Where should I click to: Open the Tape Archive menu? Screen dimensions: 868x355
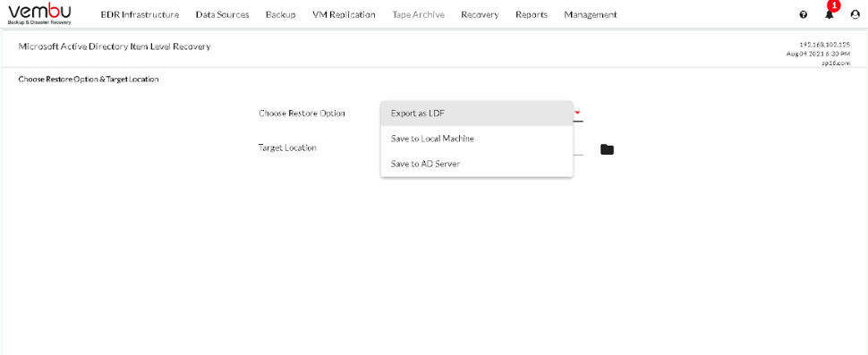coord(419,15)
